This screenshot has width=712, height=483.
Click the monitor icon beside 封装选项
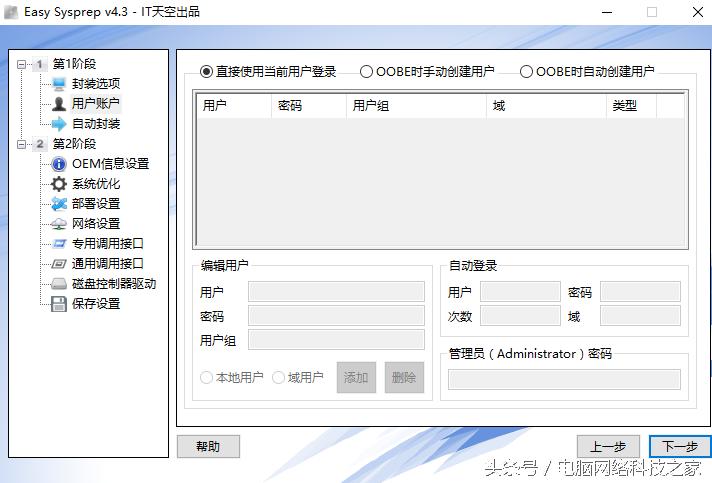click(x=59, y=84)
